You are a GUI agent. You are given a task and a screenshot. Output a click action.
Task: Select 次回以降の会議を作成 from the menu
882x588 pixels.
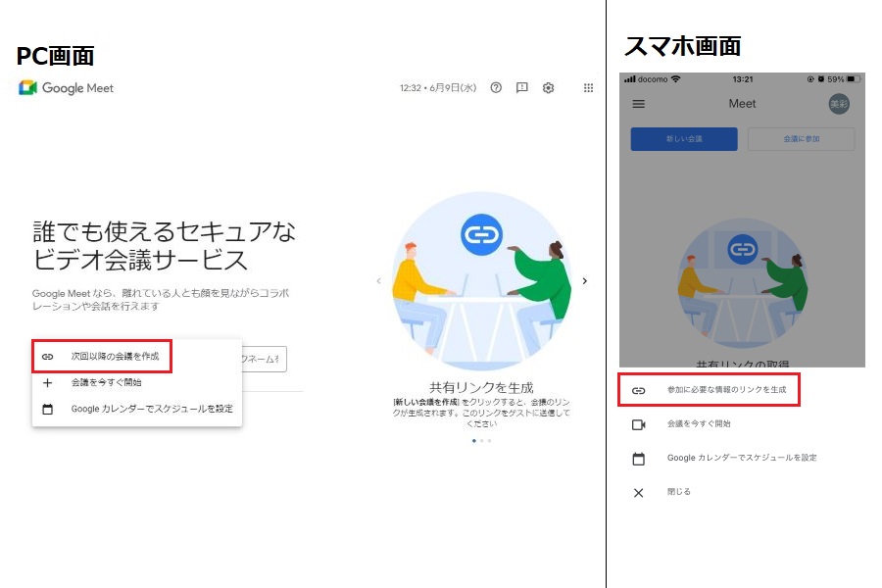115,357
